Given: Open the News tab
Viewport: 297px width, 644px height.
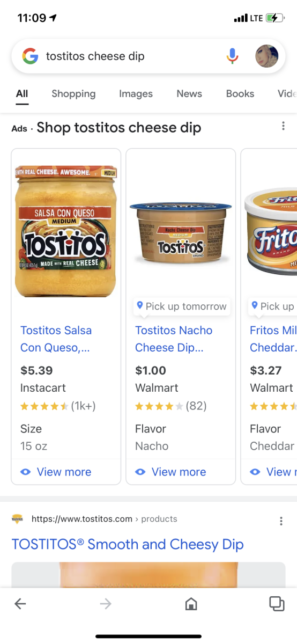Looking at the screenshot, I should [189, 93].
